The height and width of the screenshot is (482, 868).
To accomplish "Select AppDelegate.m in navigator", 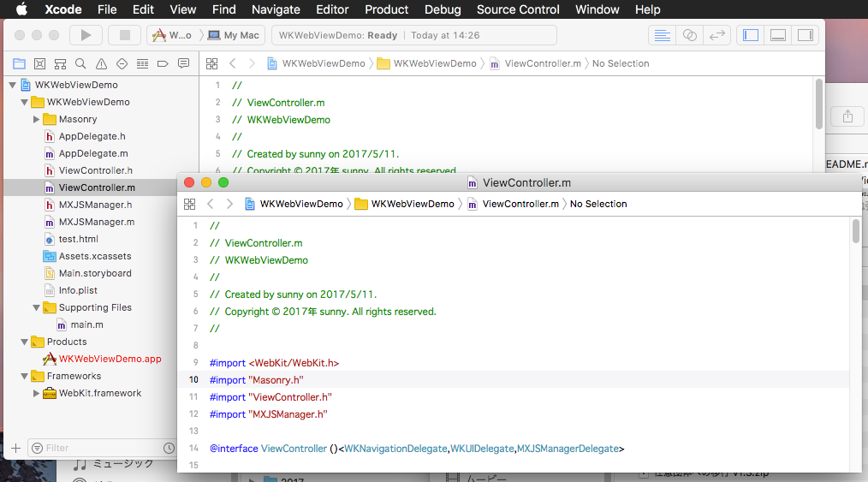I will [x=93, y=153].
